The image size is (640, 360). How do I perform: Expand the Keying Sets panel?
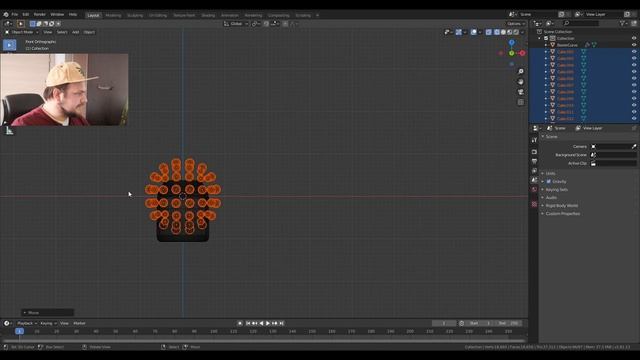556,190
